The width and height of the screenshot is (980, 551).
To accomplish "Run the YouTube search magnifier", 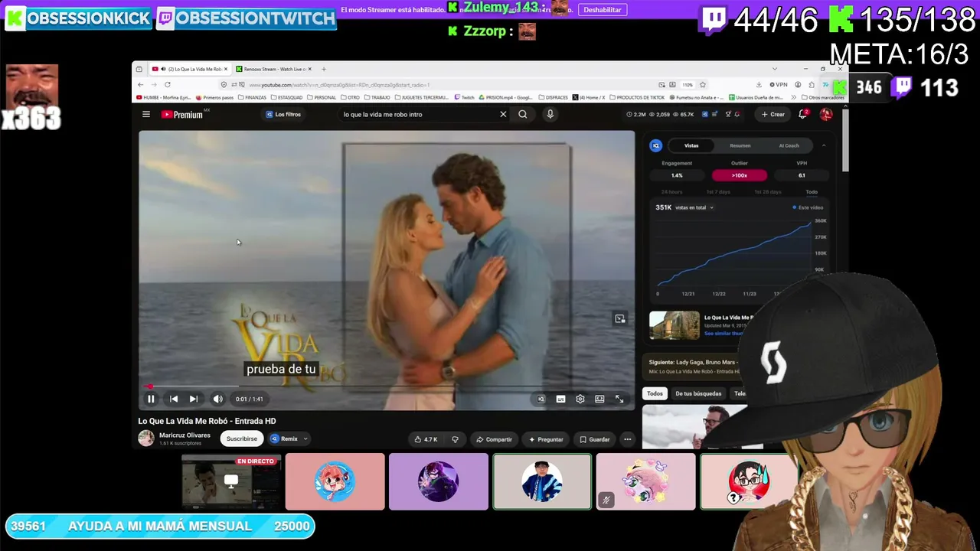I will [x=523, y=114].
